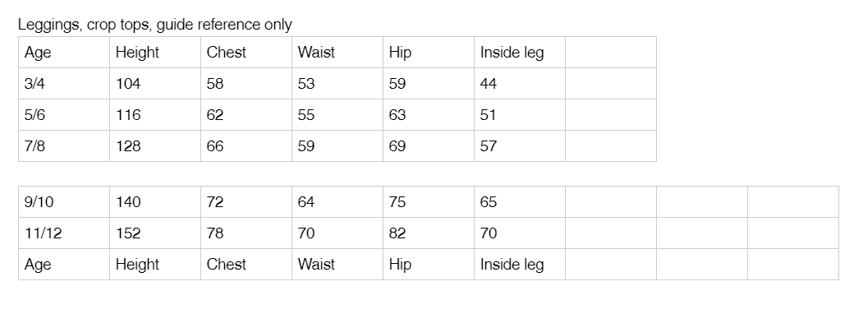
Task: Select the height value 104
Action: [x=155, y=84]
